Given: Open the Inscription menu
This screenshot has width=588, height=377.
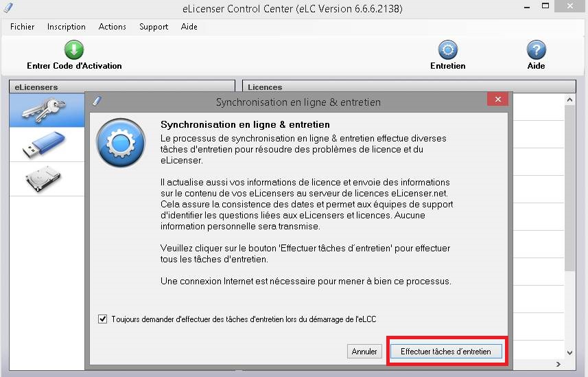Looking at the screenshot, I should pyautogui.click(x=67, y=27).
